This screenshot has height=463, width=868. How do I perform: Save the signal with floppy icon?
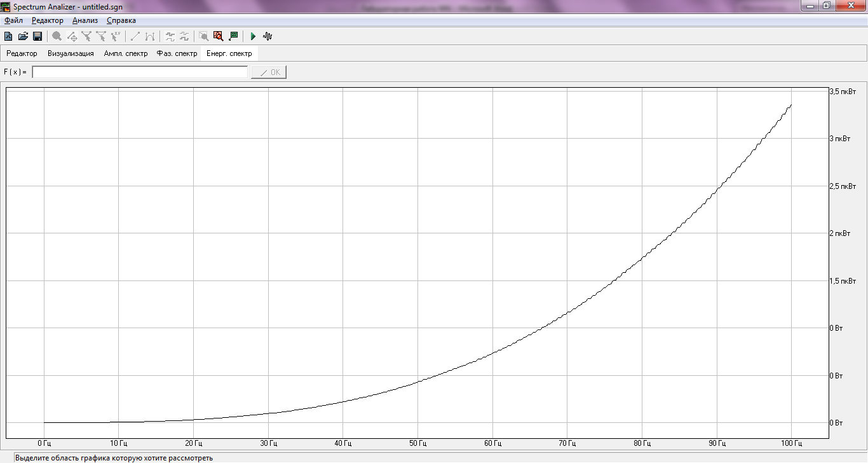tap(37, 36)
